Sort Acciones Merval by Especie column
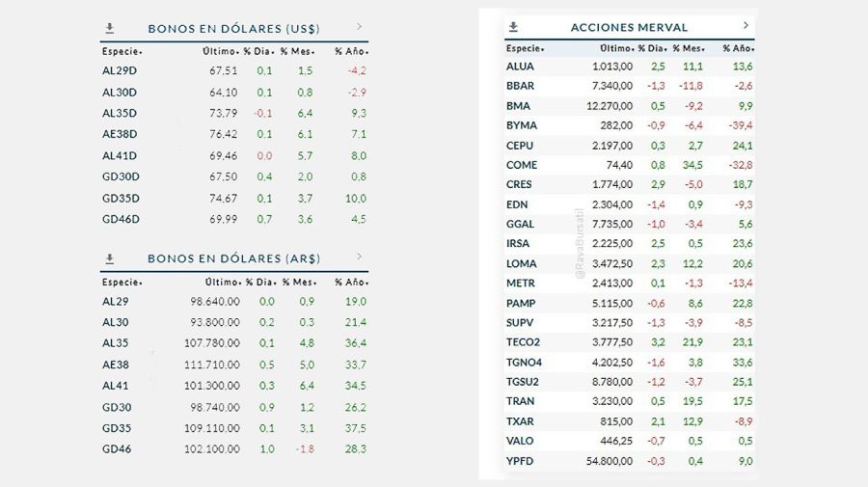Viewport: 868px width, 487px height. coord(525,47)
